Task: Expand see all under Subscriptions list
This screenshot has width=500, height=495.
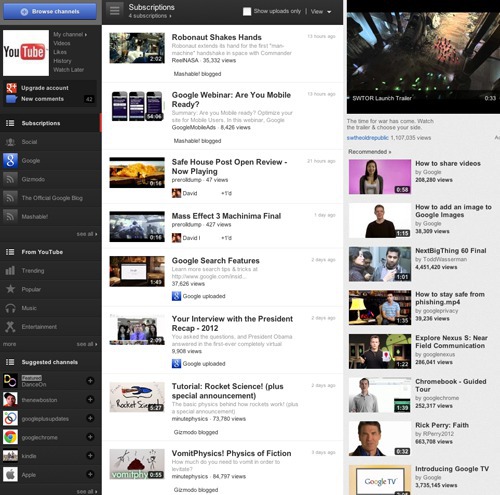Action: 87,234
